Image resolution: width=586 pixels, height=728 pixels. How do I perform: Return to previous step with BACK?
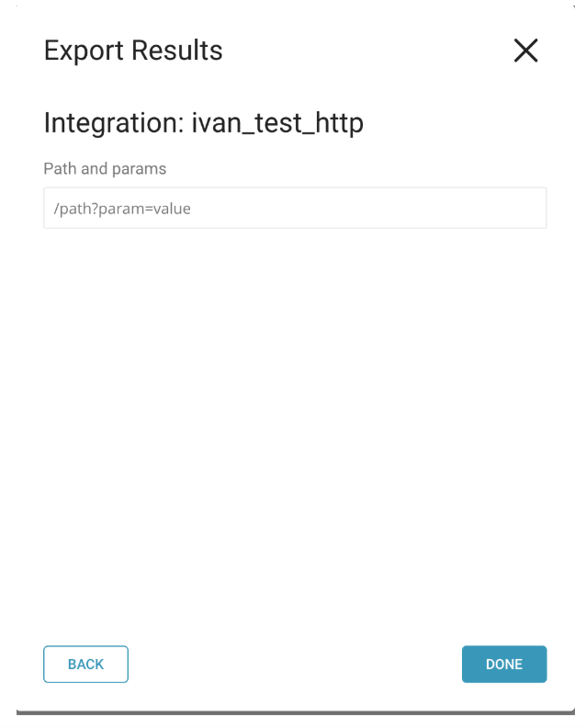[x=85, y=665]
